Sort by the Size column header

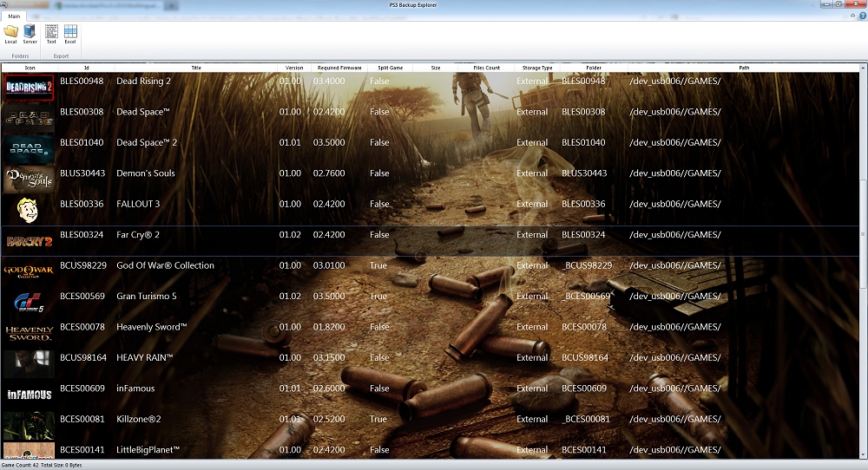(436, 68)
